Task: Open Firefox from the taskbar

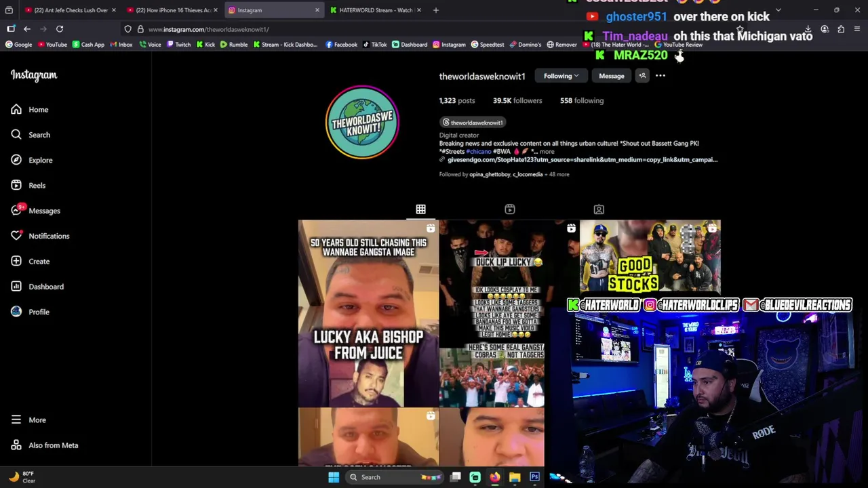Action: pyautogui.click(x=495, y=477)
